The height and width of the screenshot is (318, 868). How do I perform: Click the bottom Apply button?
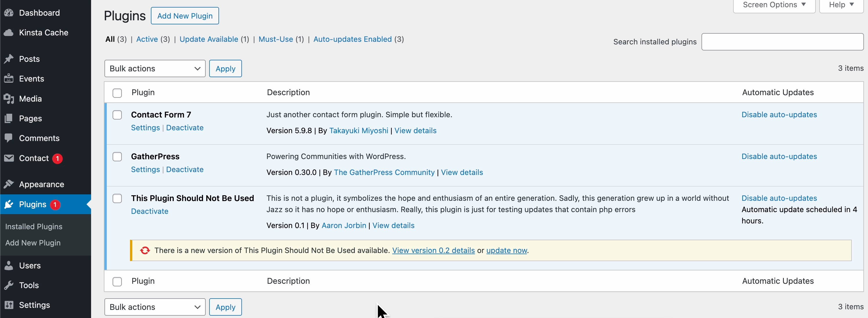point(225,307)
